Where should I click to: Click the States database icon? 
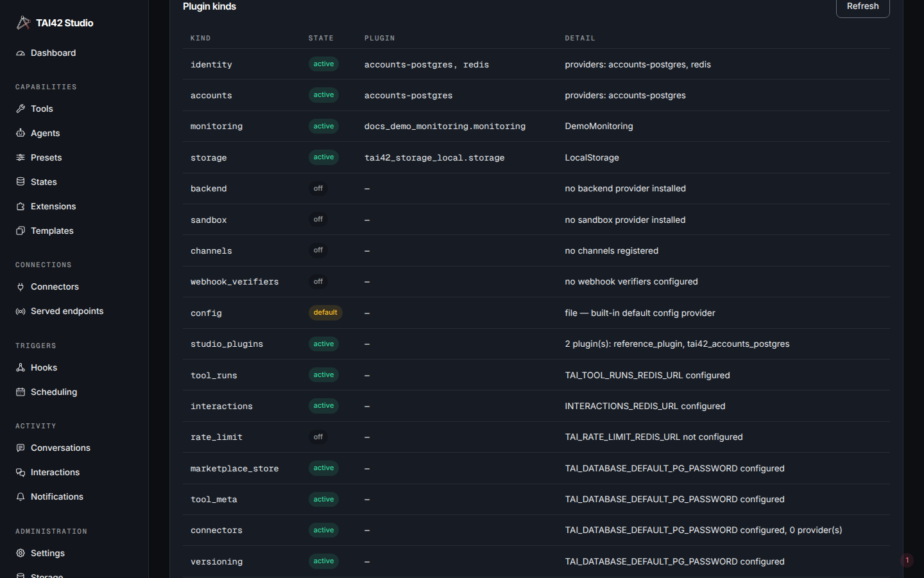pos(21,182)
